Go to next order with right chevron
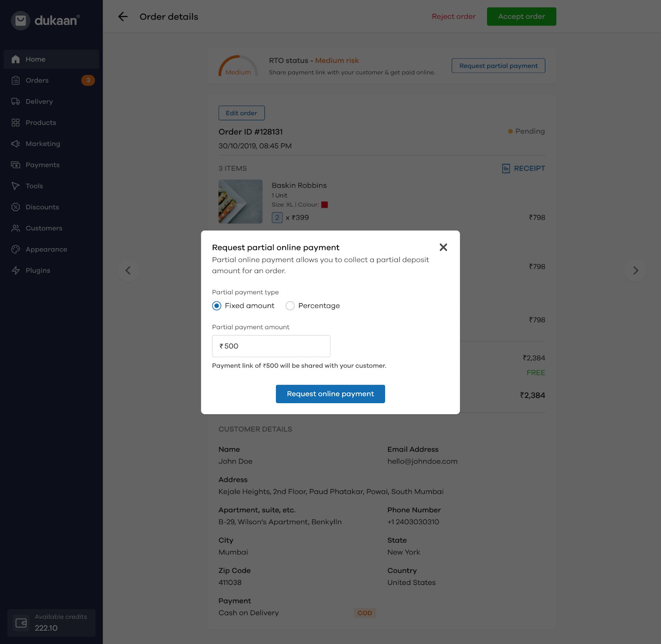Image resolution: width=661 pixels, height=644 pixels. tap(635, 270)
